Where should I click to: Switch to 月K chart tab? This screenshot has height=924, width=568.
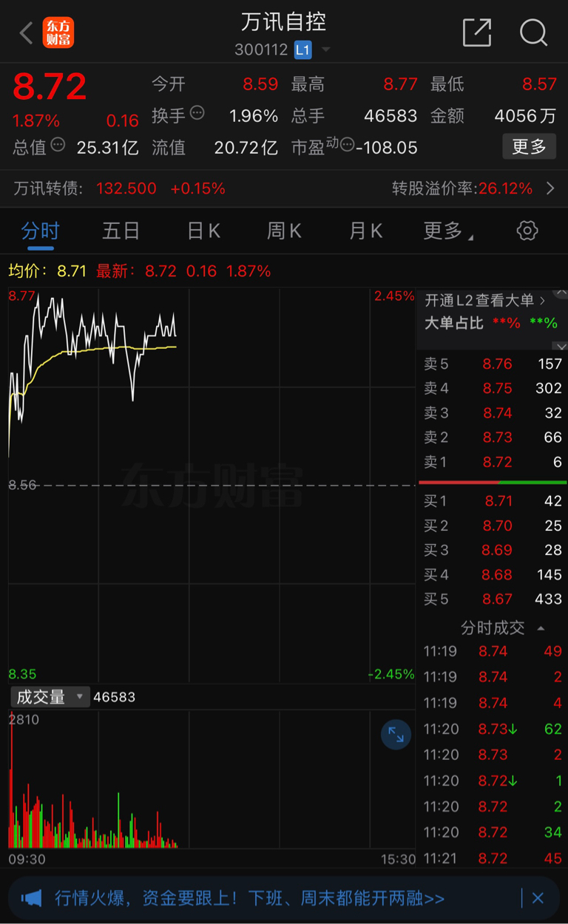tap(365, 231)
